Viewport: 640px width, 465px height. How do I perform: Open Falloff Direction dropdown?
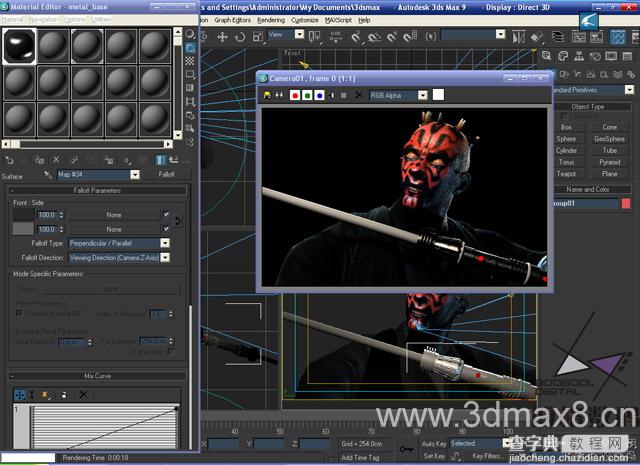point(165,258)
